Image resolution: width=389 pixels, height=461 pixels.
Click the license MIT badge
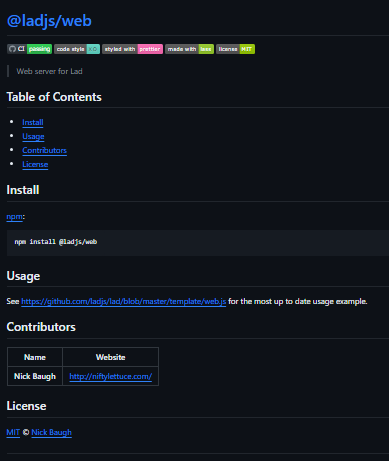(235, 49)
